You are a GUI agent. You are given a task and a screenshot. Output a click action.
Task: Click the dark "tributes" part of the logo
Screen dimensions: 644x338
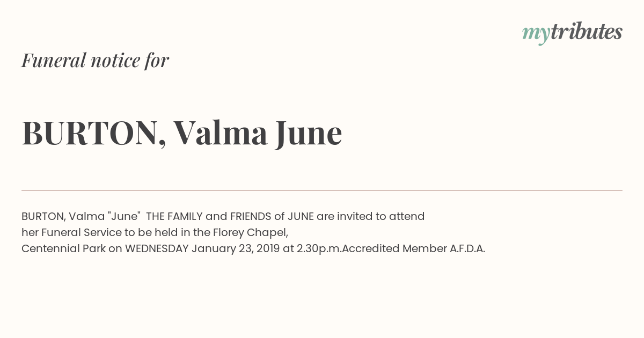point(586,32)
